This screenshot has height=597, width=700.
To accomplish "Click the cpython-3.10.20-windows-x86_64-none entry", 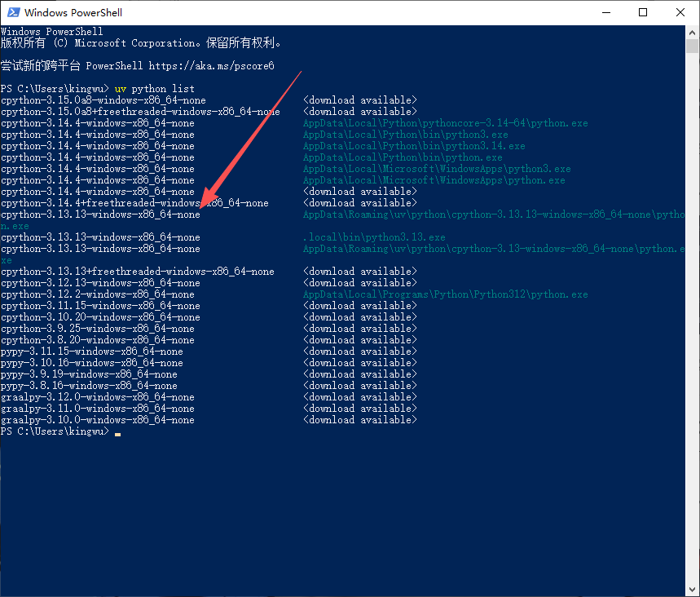I will (x=100, y=317).
